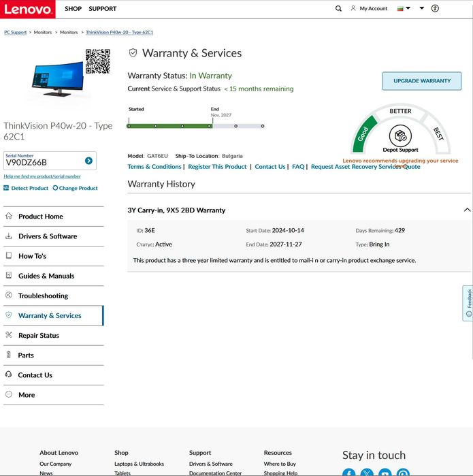This screenshot has height=476, width=473.
Task: Click the Good segment of gauge
Action: [x=365, y=133]
